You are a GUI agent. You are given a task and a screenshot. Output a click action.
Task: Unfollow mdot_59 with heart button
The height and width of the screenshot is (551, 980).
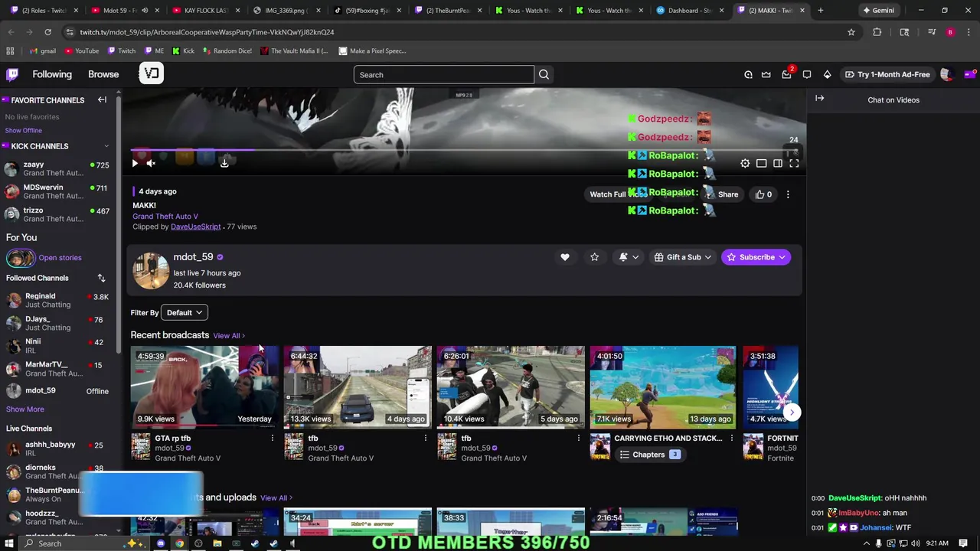(x=565, y=257)
